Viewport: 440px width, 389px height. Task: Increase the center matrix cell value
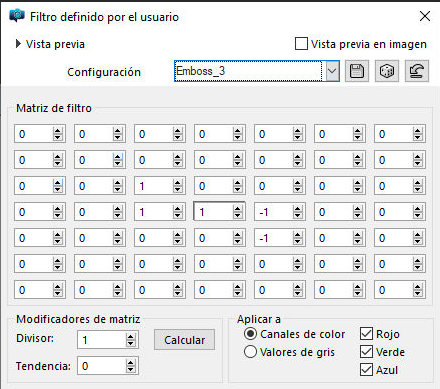tap(237, 209)
